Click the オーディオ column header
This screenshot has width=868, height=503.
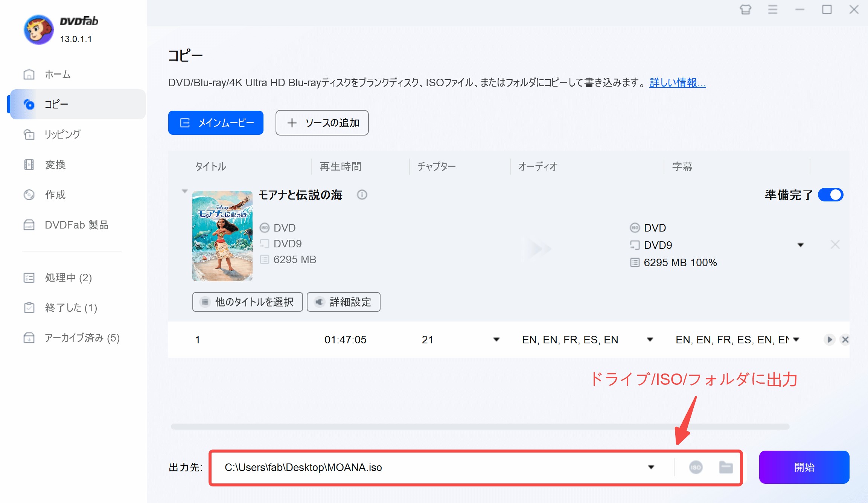538,166
